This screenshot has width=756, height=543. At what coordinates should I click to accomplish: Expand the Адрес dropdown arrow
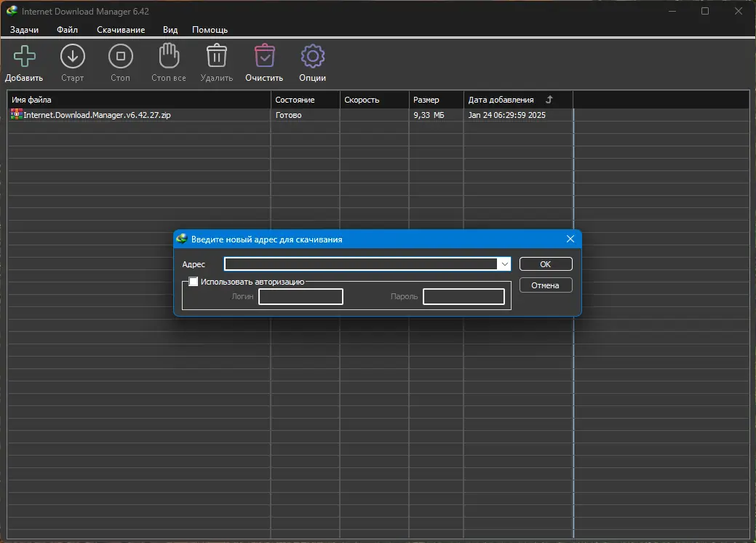504,263
